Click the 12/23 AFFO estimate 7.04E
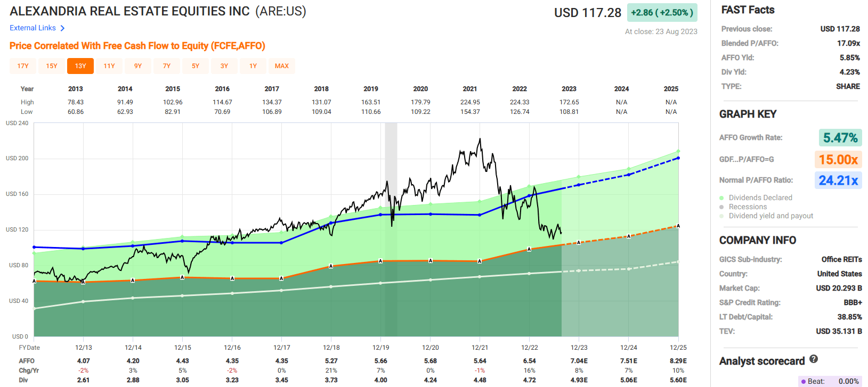This screenshot has width=868, height=387. pyautogui.click(x=579, y=361)
